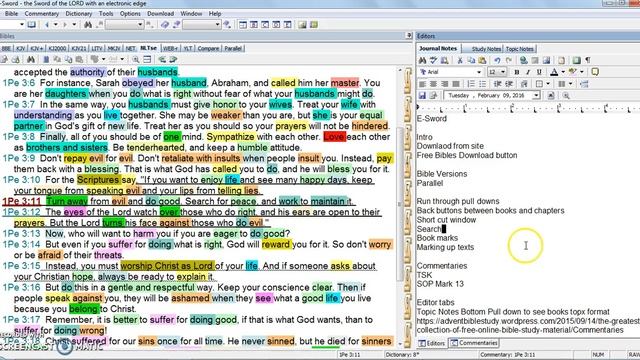Click verse reference 1Pe 3:11

coord(22,201)
